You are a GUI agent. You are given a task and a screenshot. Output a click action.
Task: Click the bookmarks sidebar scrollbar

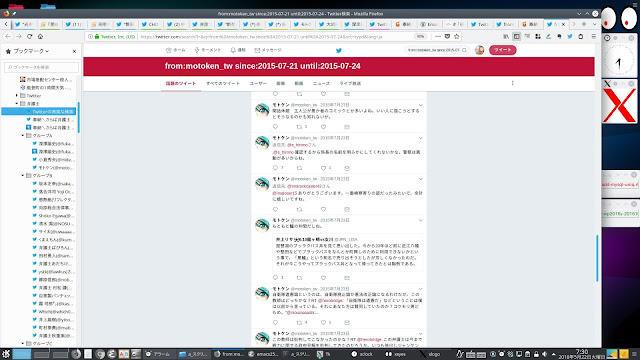[x=78, y=118]
